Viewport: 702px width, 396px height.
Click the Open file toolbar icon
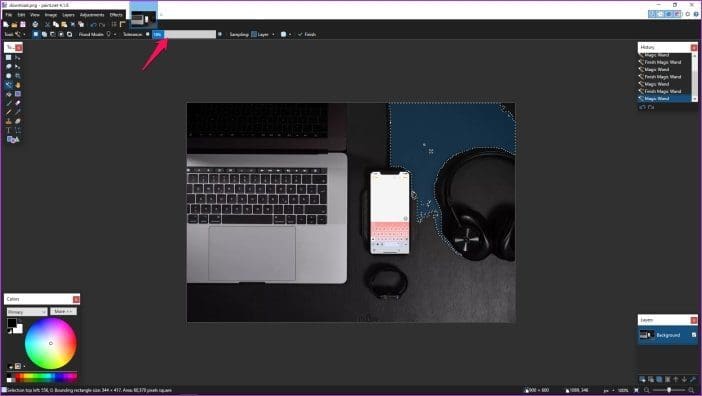[x=14, y=24]
